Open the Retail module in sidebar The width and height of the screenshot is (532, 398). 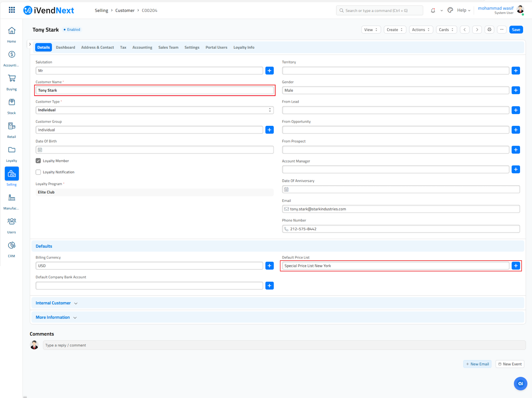[x=12, y=130]
